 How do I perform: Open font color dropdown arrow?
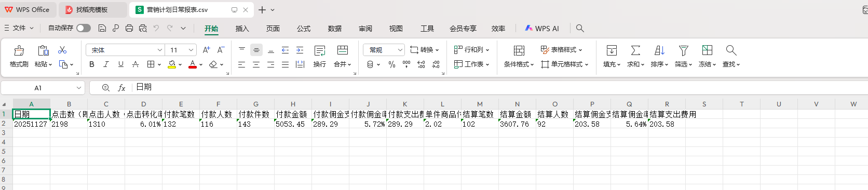click(201, 64)
